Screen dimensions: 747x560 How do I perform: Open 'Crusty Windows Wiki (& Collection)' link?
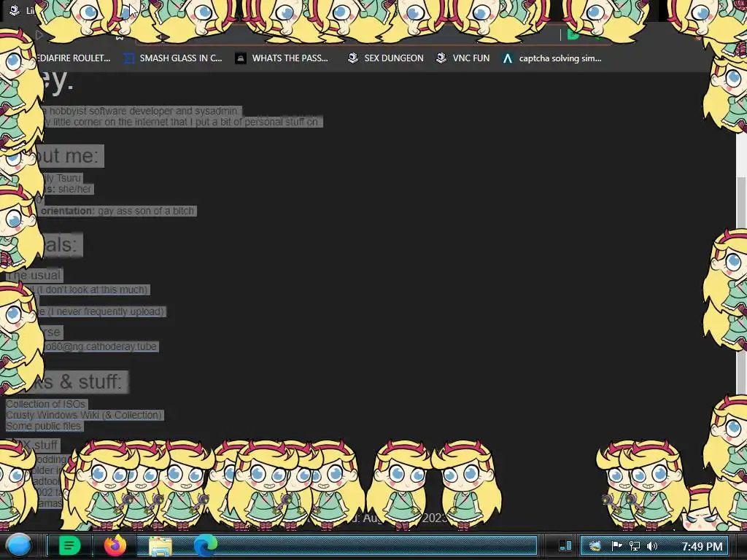tap(84, 415)
